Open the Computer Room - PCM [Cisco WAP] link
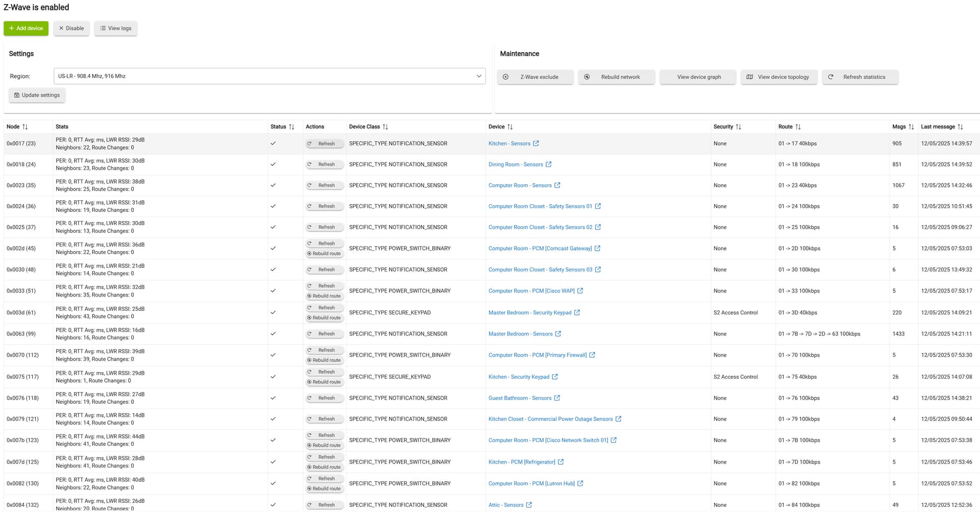The height and width of the screenshot is (512, 980). 531,291
